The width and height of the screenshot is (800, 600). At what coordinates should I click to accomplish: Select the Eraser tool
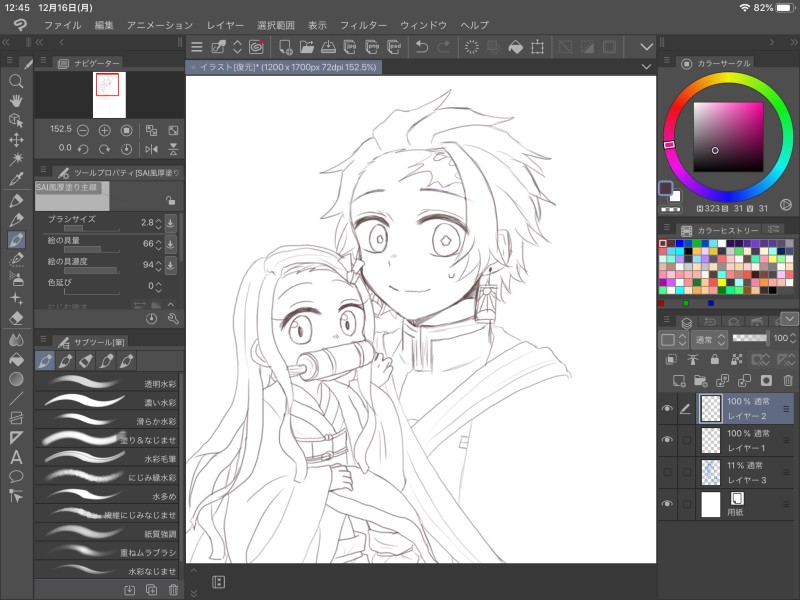[16, 317]
